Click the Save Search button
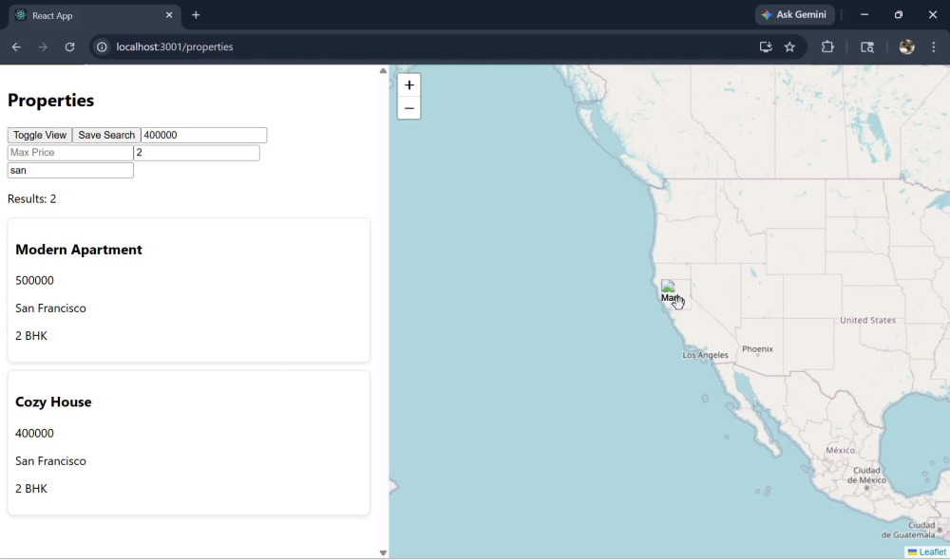Image resolution: width=950 pixels, height=560 pixels. pyautogui.click(x=106, y=135)
